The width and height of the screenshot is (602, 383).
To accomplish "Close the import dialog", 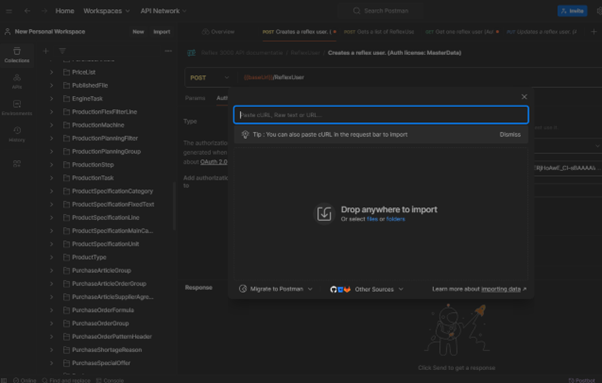I will [524, 97].
